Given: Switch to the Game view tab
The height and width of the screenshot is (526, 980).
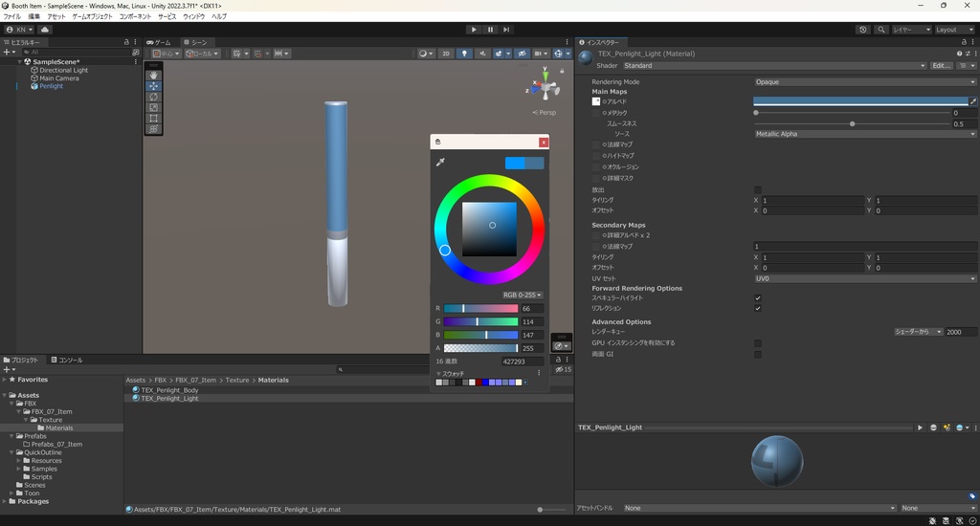Looking at the screenshot, I should pos(159,42).
